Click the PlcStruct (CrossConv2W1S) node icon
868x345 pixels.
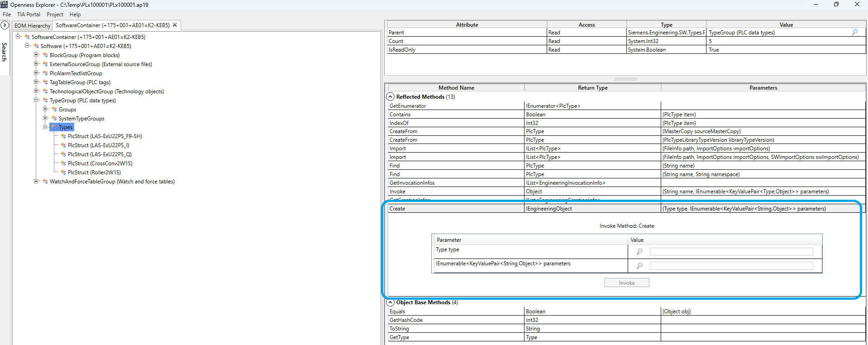[x=63, y=163]
